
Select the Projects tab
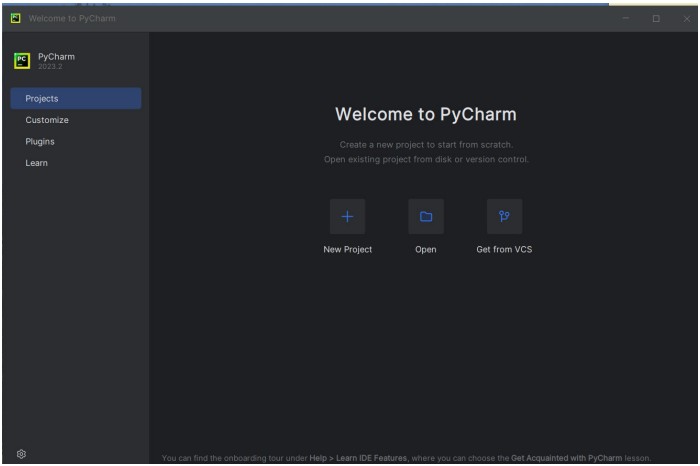pos(76,98)
